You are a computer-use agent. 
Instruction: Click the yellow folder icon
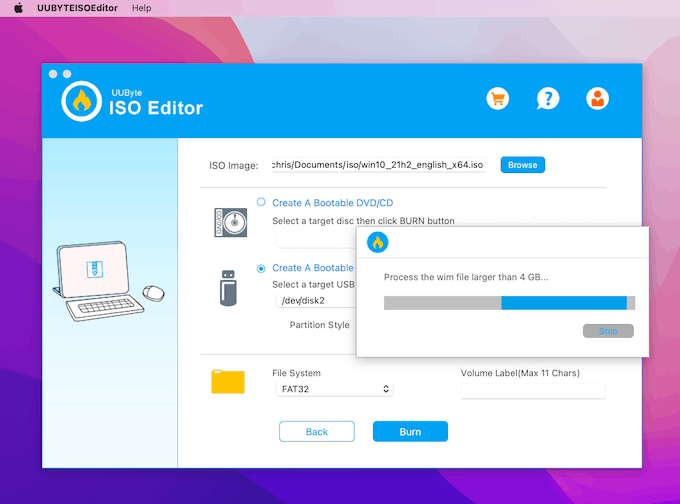[228, 382]
